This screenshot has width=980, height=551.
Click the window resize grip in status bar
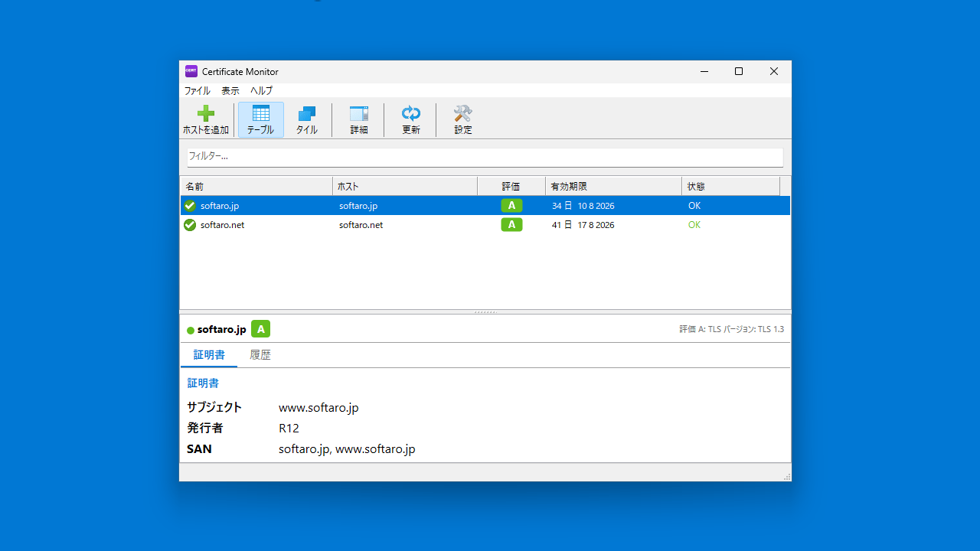coord(786,477)
